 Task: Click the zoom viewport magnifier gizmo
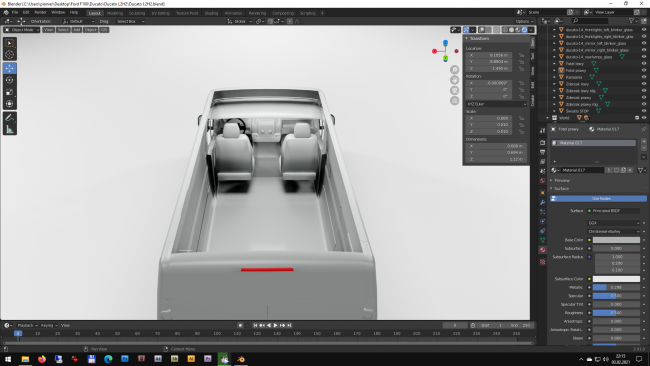(454, 70)
